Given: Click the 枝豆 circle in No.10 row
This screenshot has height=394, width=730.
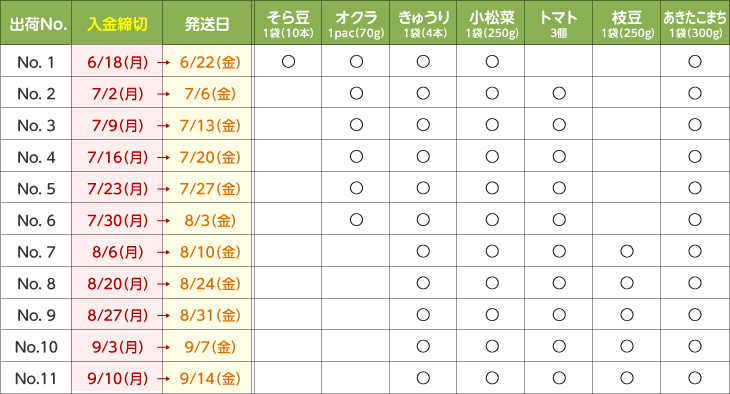Looking at the screenshot, I should coord(627,346).
